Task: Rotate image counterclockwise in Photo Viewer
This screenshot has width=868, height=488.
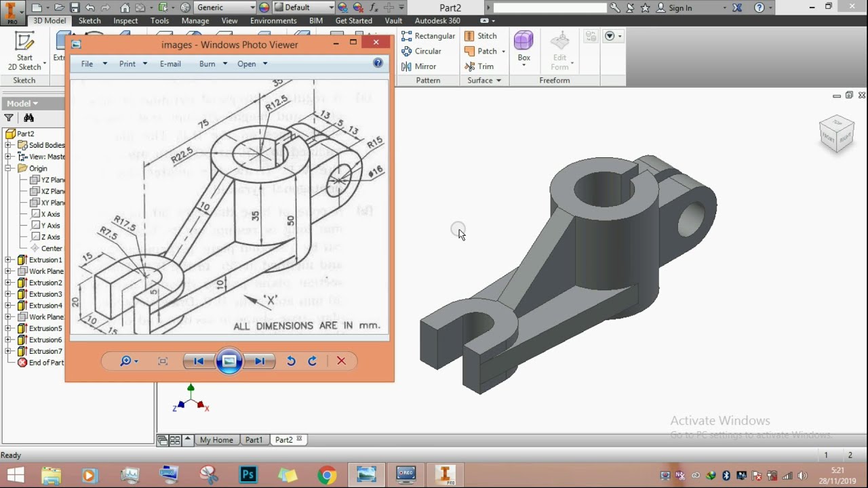Action: tap(291, 361)
